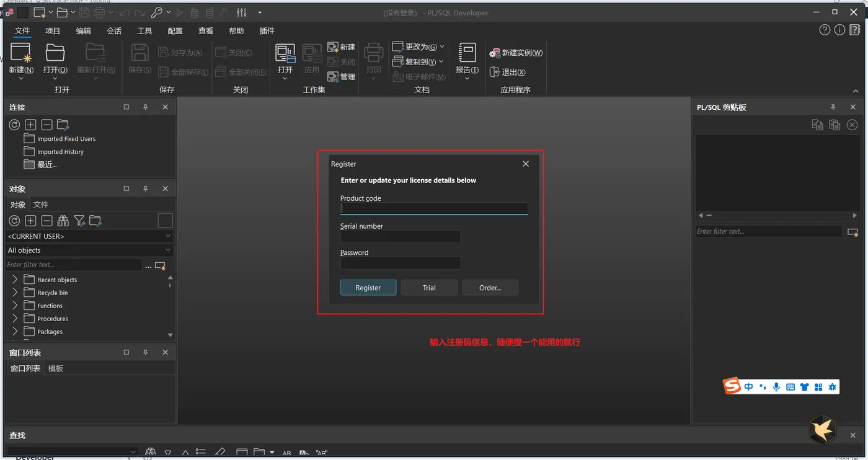Click the New window icon in quick toolbar
Image resolution: width=868 pixels, height=460 pixels.
tap(39, 12)
